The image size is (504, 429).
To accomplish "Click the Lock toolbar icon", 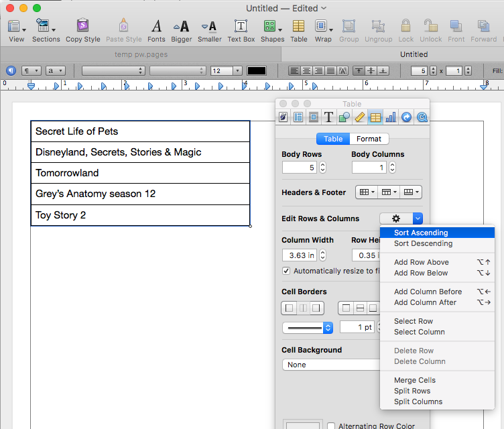I will click(405, 31).
